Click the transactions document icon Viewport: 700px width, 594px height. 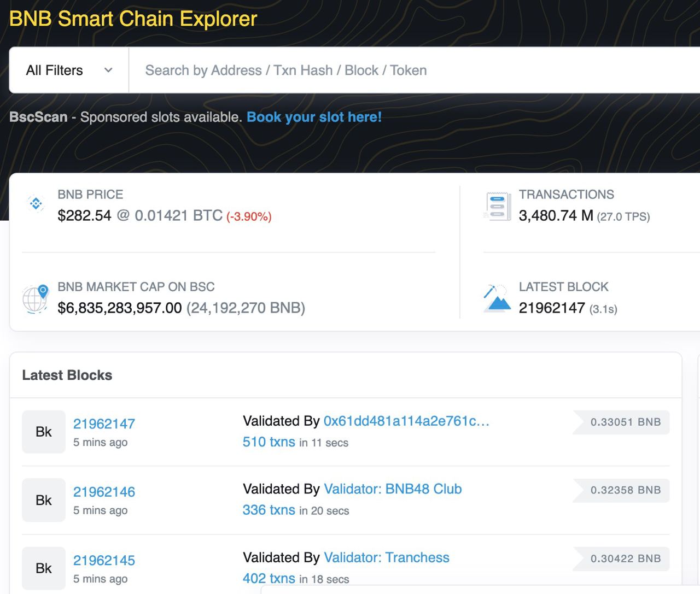tap(497, 207)
